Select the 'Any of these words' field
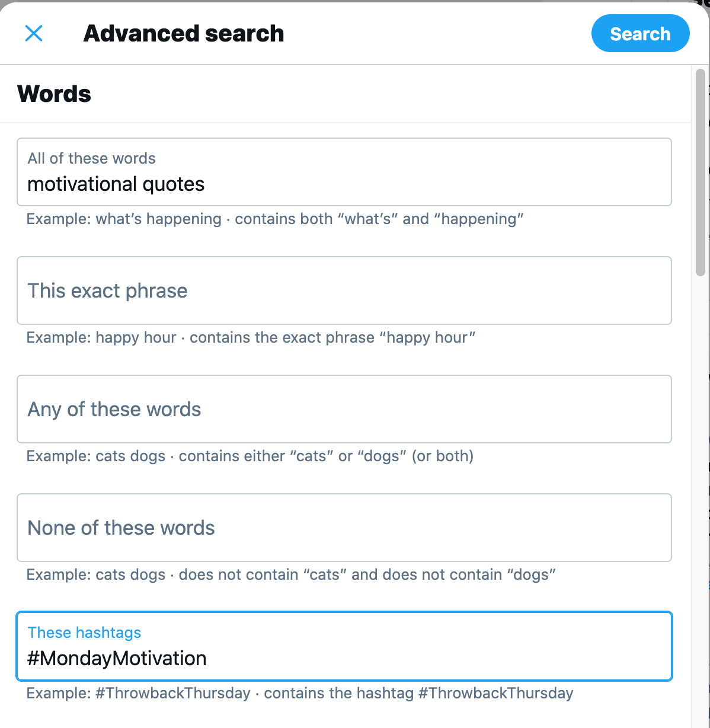 [344, 409]
